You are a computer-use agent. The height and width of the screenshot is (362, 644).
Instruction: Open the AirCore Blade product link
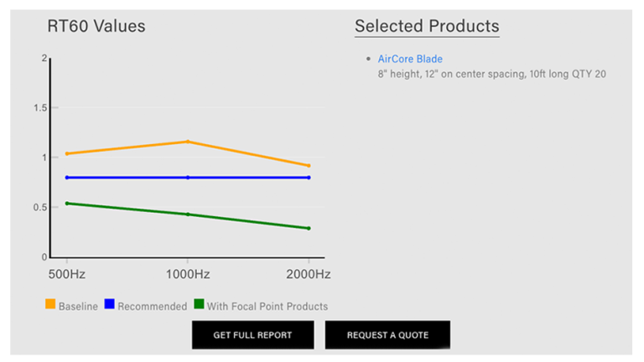[x=410, y=59]
